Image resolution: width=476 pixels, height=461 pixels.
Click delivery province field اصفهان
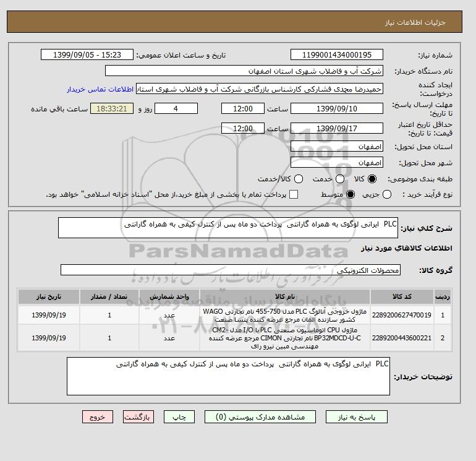pos(337,147)
